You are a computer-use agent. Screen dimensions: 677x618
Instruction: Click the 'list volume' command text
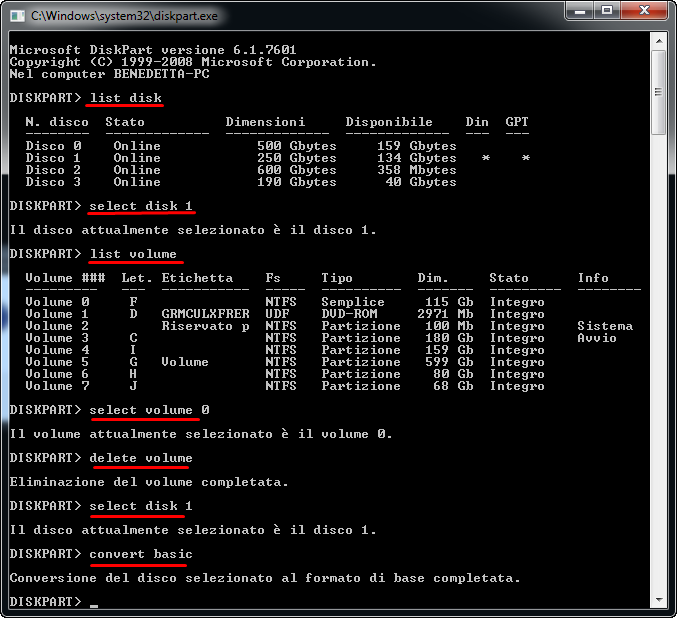coord(133,254)
